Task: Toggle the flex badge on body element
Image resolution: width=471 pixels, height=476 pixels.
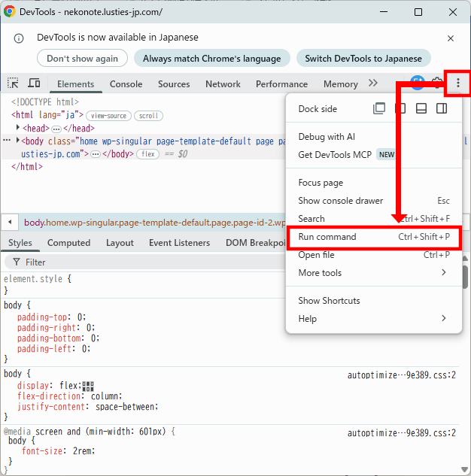Action: [148, 154]
